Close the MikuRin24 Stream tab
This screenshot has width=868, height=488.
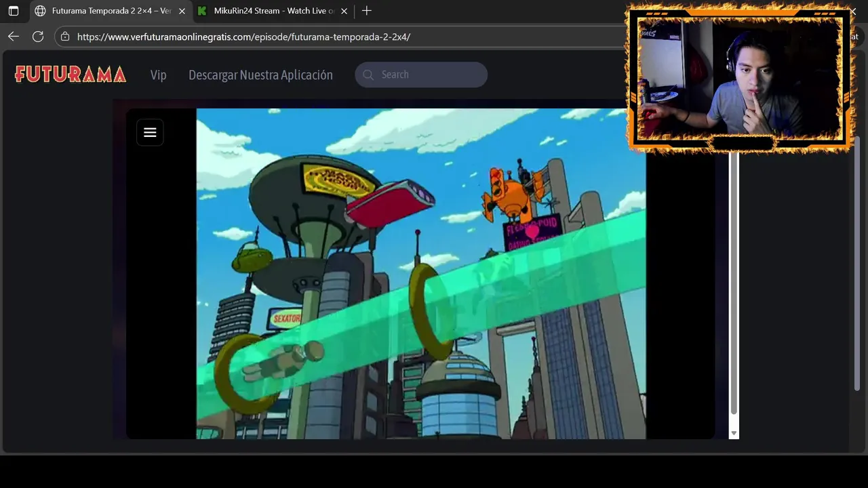[344, 11]
